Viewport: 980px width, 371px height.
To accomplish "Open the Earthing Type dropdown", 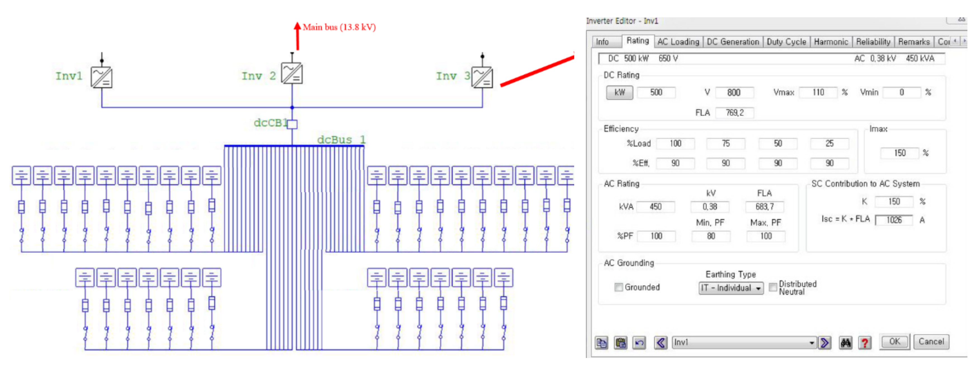I will point(731,288).
